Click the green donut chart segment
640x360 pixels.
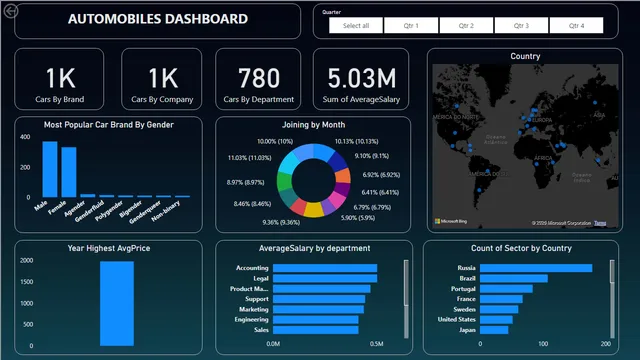pos(284,181)
